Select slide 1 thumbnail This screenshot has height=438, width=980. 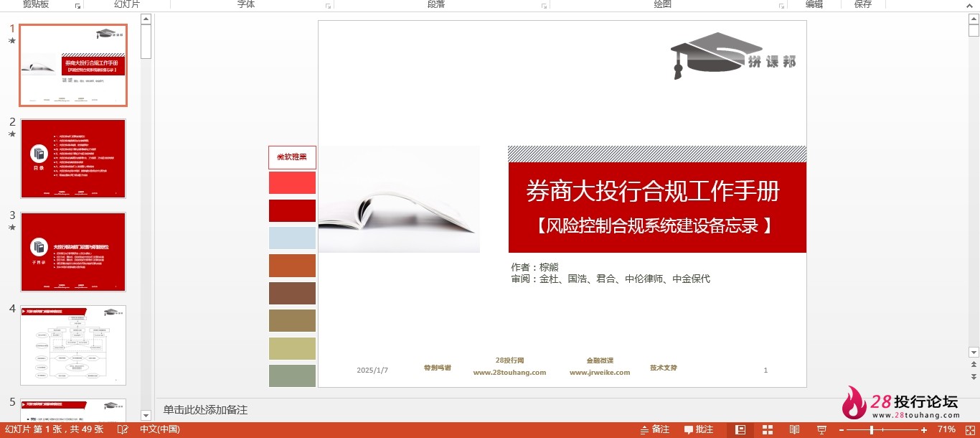click(73, 65)
